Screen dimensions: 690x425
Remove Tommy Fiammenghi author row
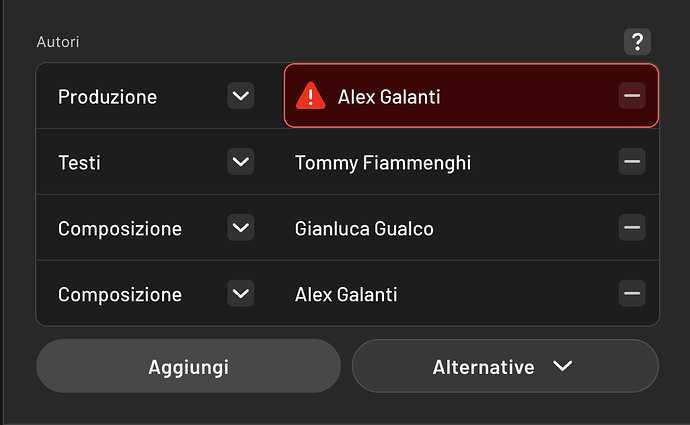point(631,162)
